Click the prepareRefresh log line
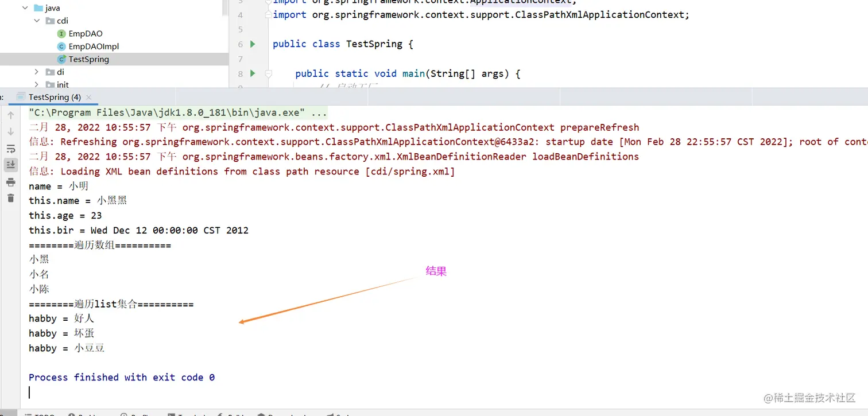The image size is (868, 416). 334,127
